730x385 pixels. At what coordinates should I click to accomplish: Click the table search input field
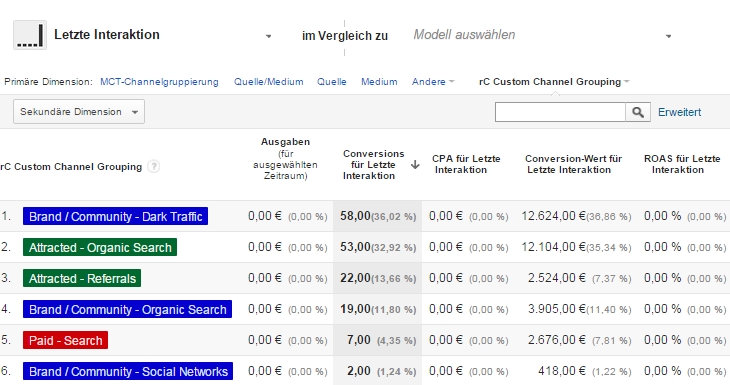point(560,112)
